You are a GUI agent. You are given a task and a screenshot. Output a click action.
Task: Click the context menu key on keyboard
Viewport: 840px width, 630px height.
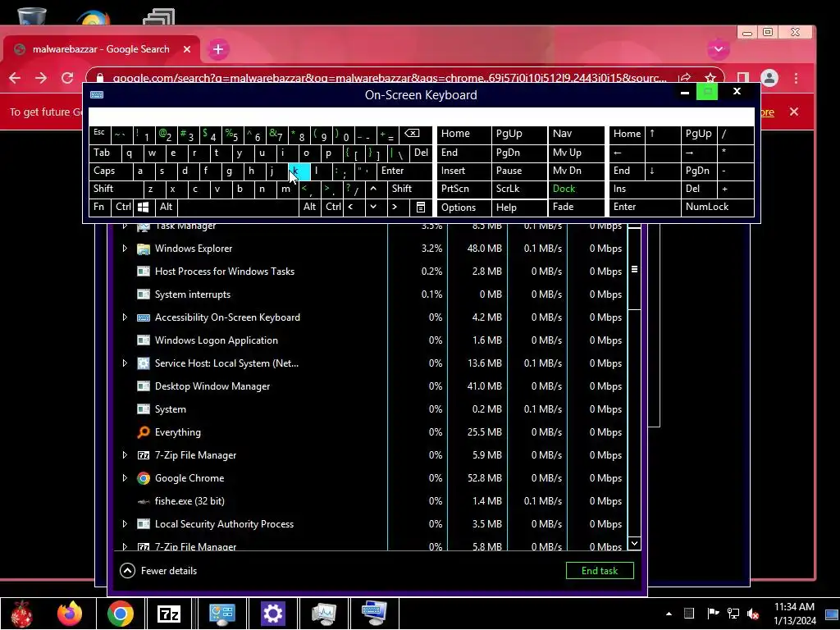421,208
